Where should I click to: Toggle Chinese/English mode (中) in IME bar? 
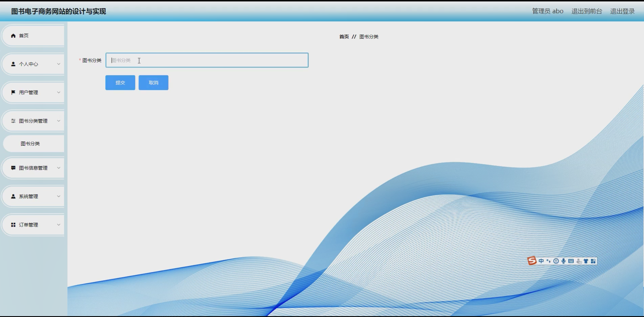click(541, 261)
